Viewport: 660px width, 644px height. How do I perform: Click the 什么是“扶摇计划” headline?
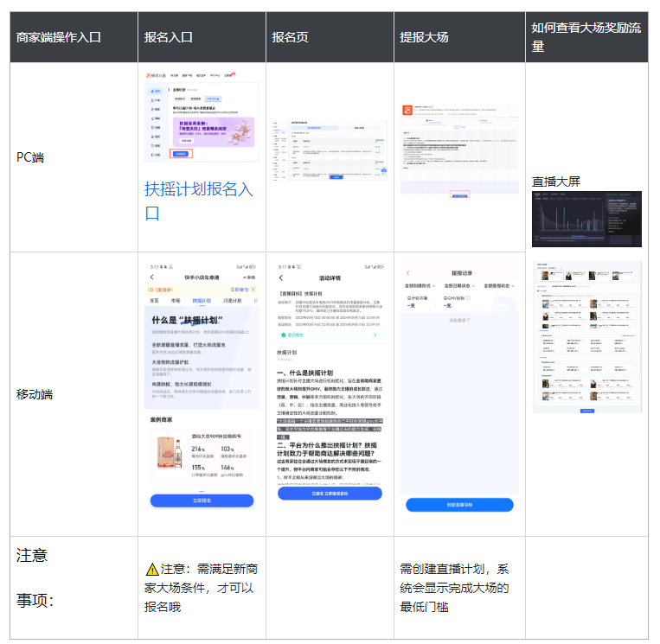tap(188, 320)
